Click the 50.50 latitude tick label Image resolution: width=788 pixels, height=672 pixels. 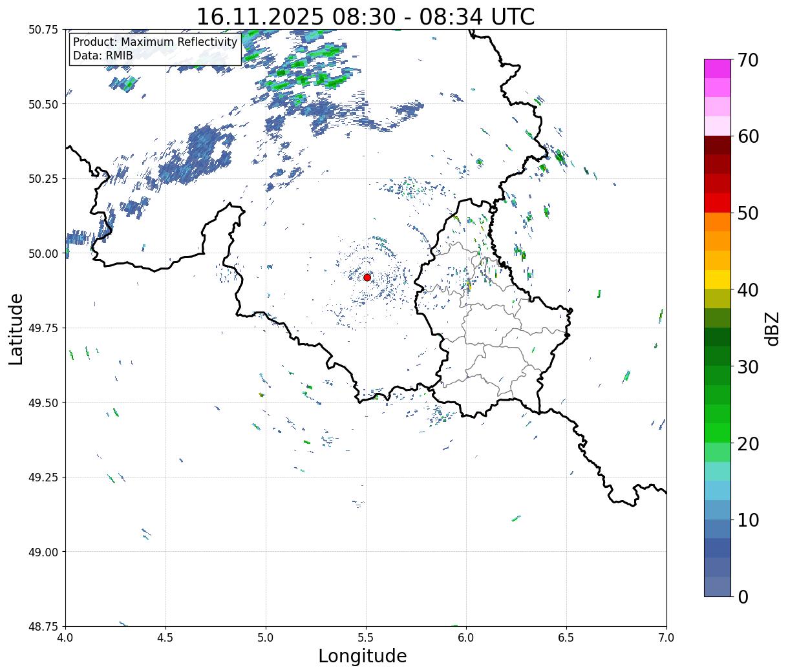tap(44, 104)
